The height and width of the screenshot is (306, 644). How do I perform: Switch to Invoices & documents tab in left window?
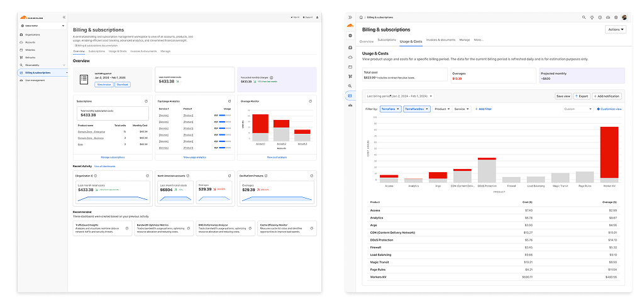click(143, 52)
